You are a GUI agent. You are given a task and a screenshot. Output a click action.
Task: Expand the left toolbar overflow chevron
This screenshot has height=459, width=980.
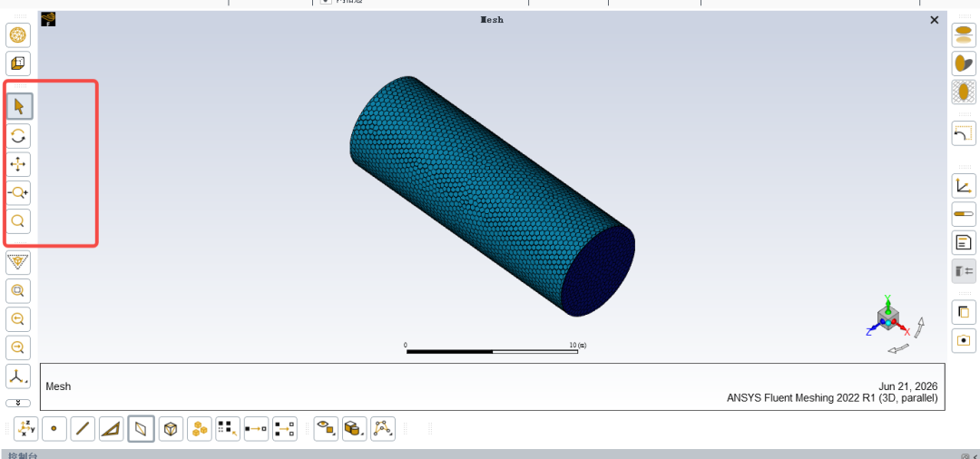point(18,403)
